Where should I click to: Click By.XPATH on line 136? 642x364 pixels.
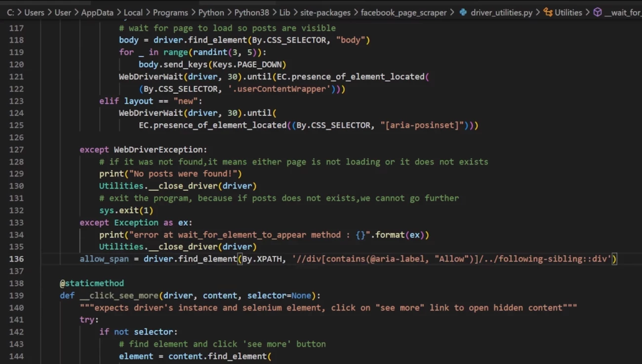[262, 259]
